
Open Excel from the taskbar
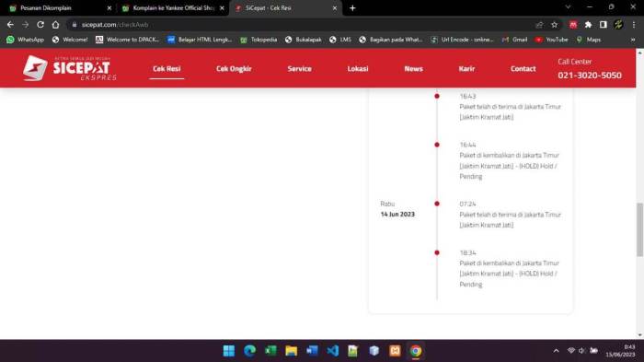coord(270,351)
